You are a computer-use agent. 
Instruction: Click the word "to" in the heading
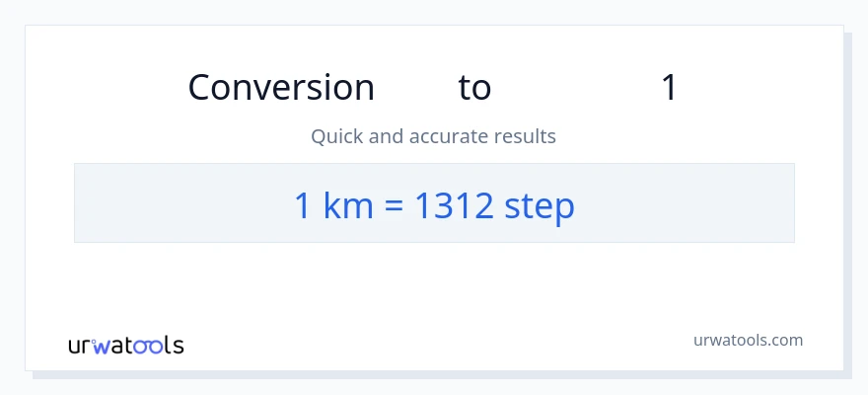coord(474,88)
